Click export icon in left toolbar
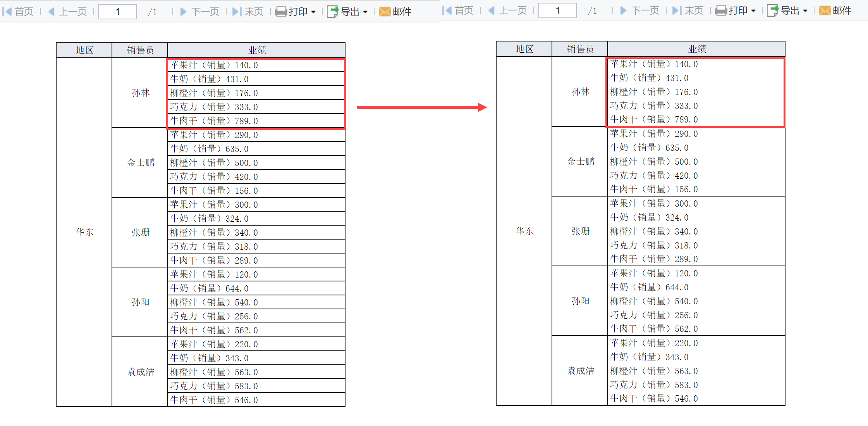This screenshot has width=868, height=426. [x=332, y=12]
